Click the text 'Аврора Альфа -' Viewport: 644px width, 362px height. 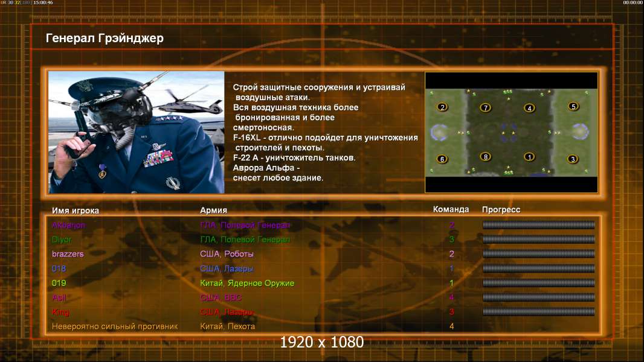coord(266,168)
